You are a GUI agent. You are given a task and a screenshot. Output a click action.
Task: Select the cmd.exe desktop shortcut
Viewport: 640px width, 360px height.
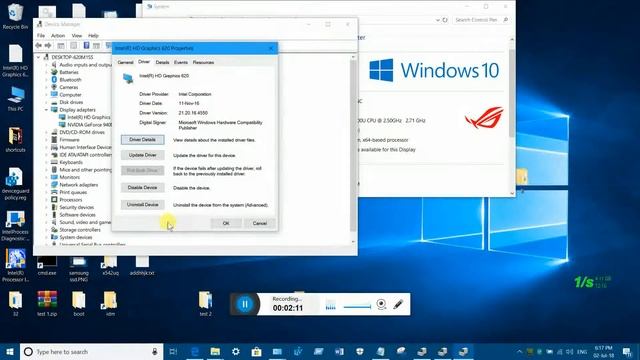(x=47, y=265)
